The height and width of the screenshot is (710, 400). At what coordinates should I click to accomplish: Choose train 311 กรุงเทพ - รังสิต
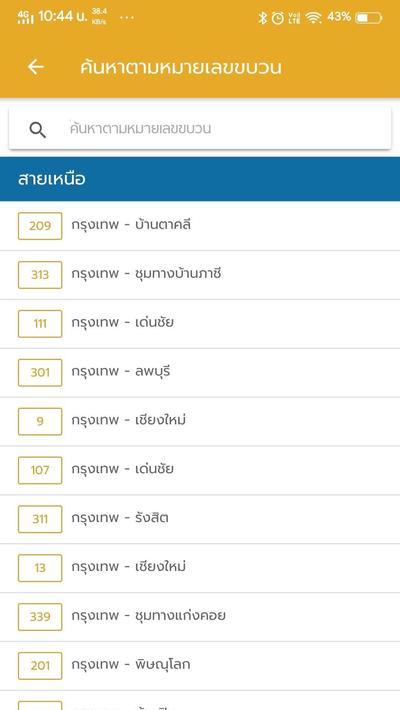point(200,519)
